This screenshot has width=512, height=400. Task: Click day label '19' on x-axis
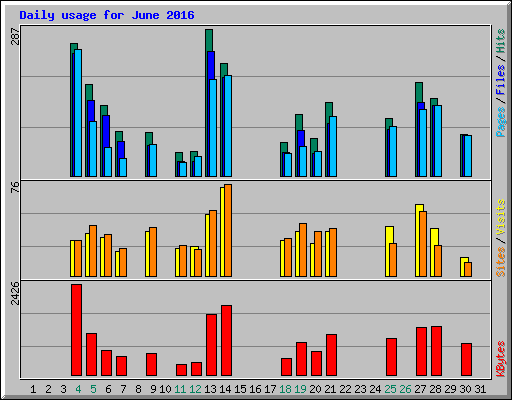click(300, 389)
